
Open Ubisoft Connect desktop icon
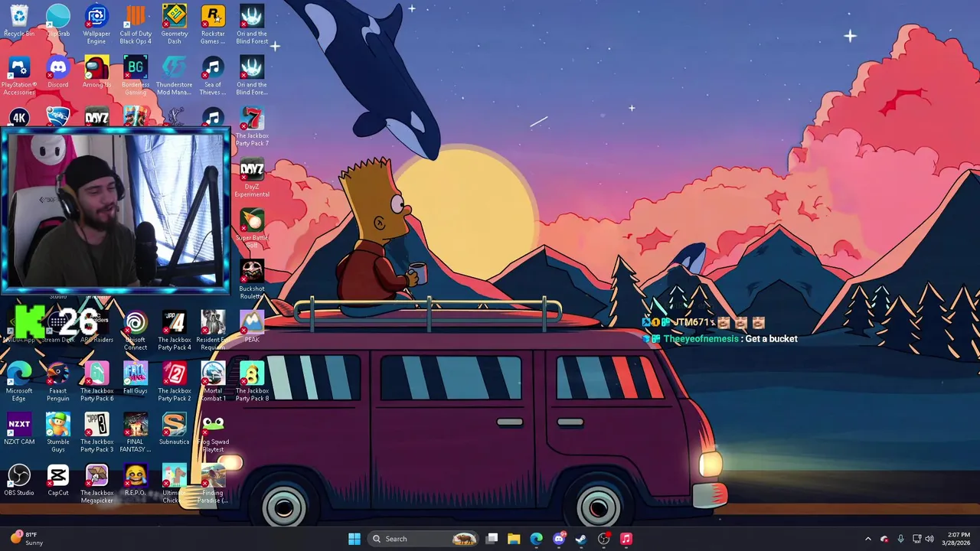click(x=136, y=331)
